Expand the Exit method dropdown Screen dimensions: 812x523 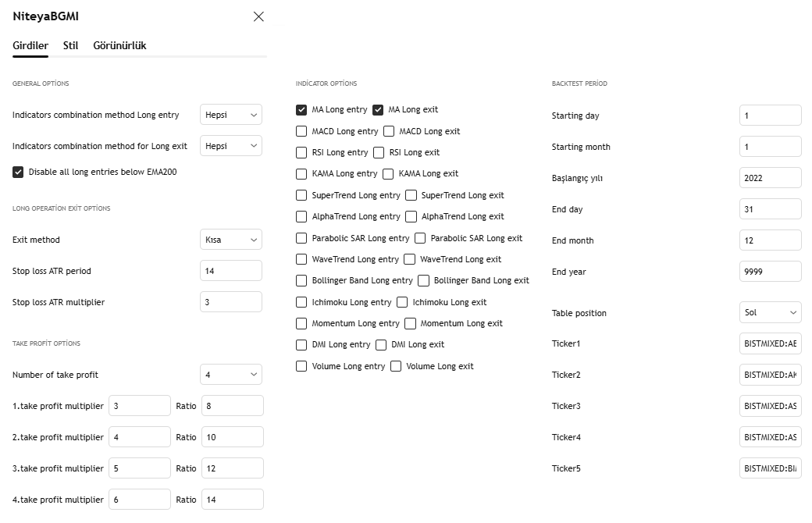click(231, 240)
